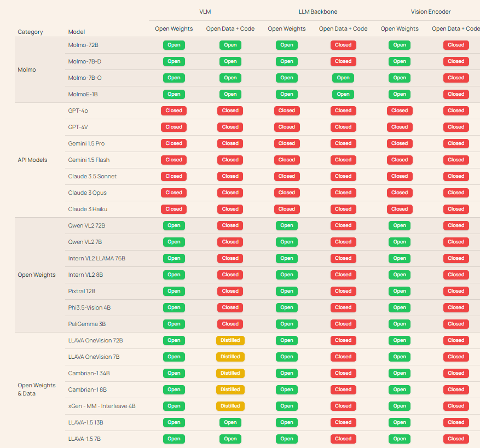Click the Gemini 1.5 Flash model name

click(89, 160)
